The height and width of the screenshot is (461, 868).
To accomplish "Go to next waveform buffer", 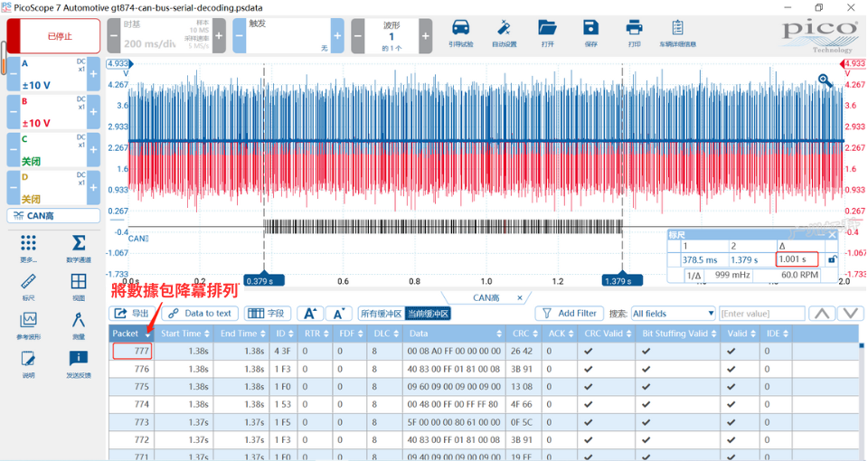I will click(x=425, y=36).
